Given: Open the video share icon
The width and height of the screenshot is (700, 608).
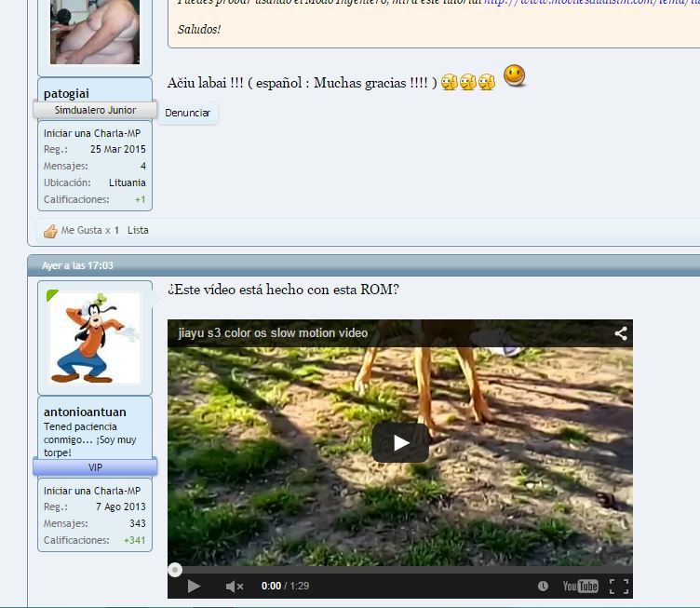Looking at the screenshot, I should click(x=621, y=333).
